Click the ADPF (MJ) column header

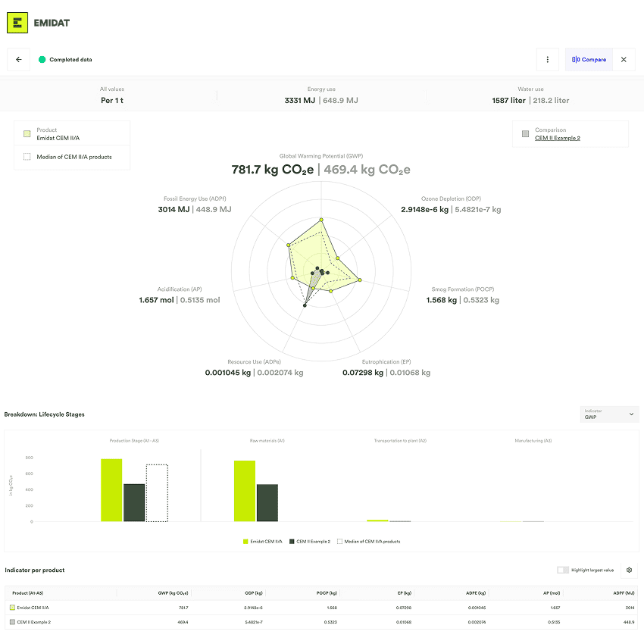click(624, 592)
